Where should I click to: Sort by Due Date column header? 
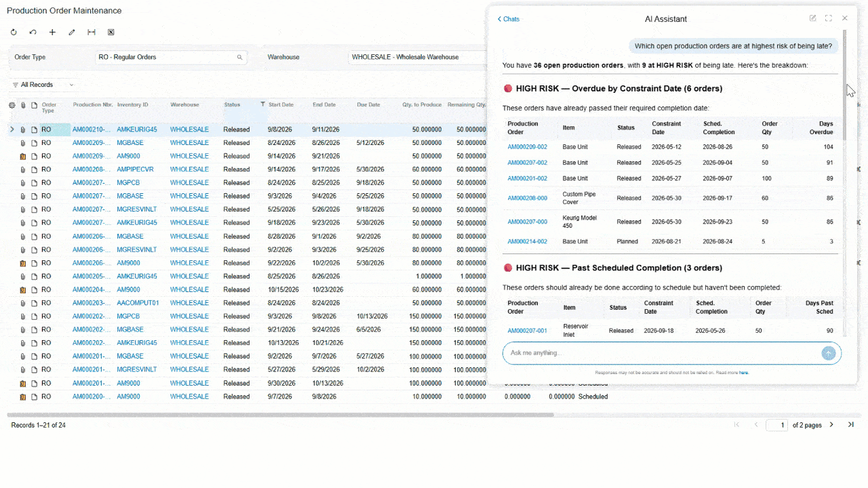click(368, 105)
